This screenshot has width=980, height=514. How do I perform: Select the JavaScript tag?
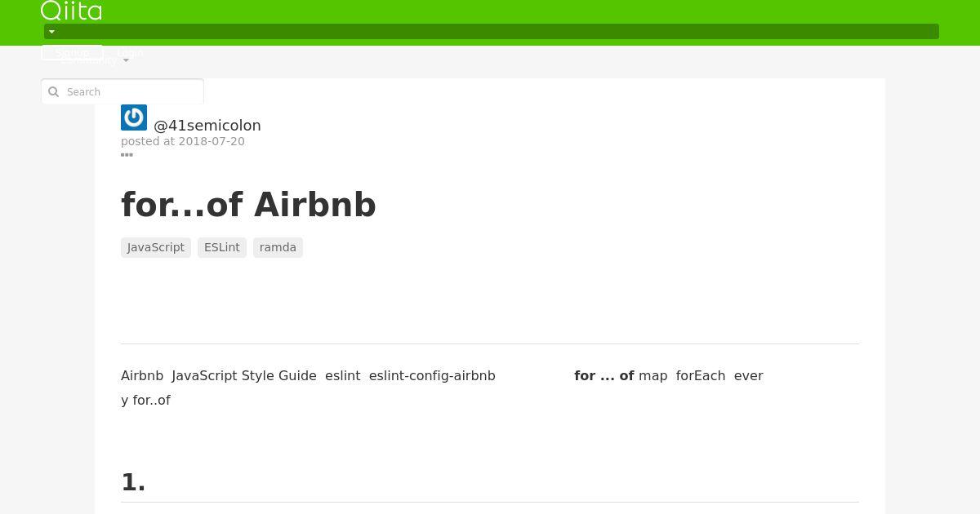click(156, 247)
